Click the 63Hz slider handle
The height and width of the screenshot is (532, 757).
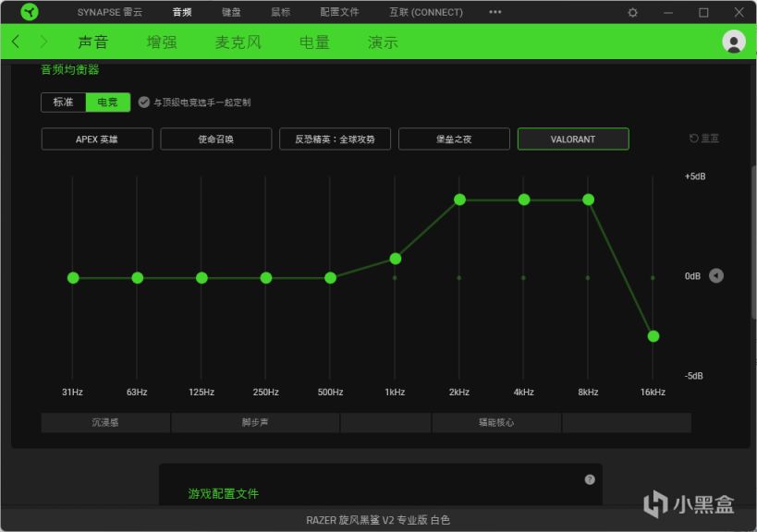pyautogui.click(x=137, y=278)
